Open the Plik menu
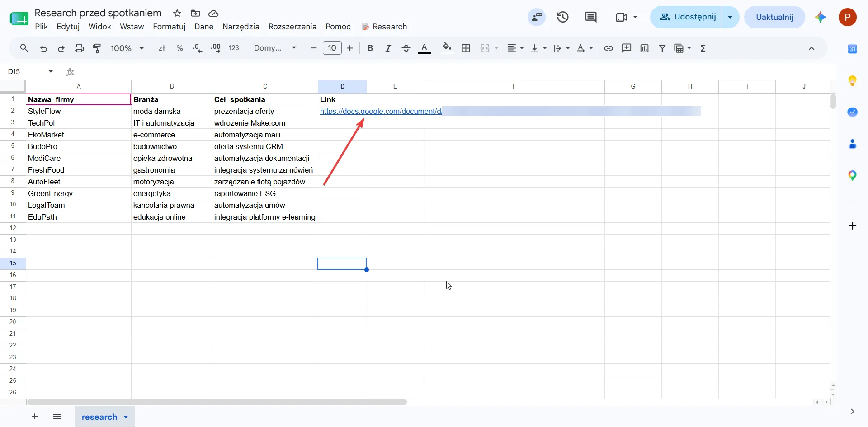 (x=41, y=27)
